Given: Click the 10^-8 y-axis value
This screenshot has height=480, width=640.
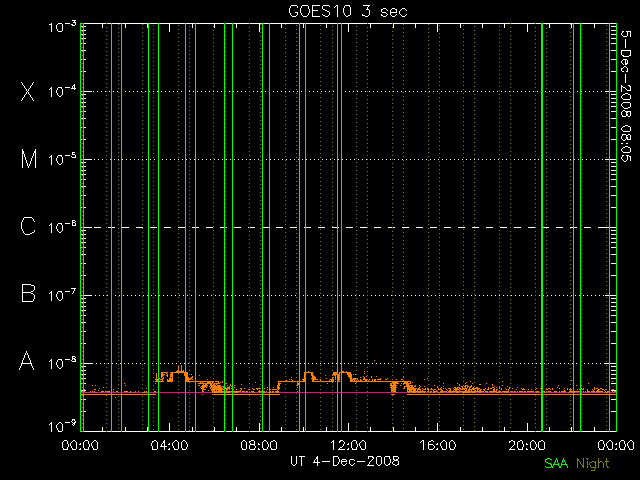Looking at the screenshot, I should (x=62, y=363).
